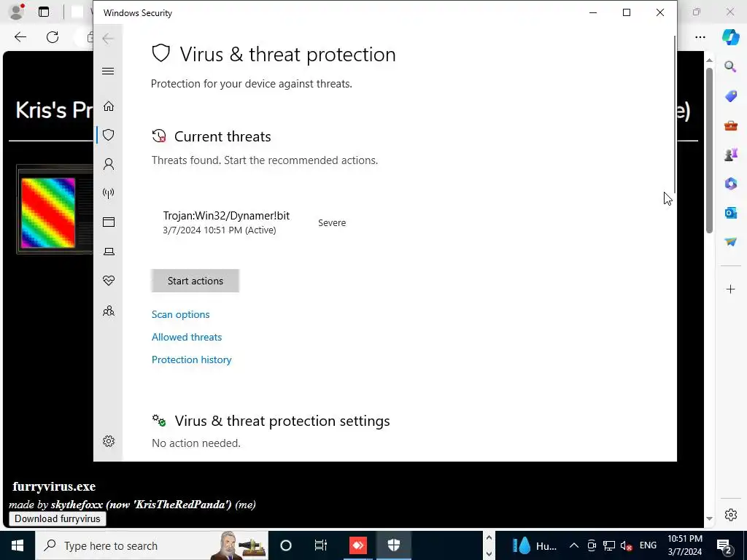Open Edge sidebar Shopping tag icon
This screenshot has width=747, height=560.
click(x=730, y=96)
